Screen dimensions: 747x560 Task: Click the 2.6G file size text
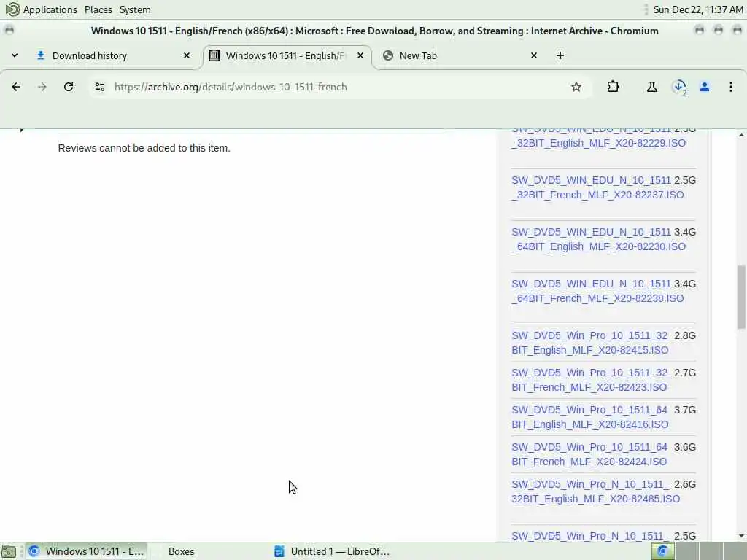pos(684,484)
